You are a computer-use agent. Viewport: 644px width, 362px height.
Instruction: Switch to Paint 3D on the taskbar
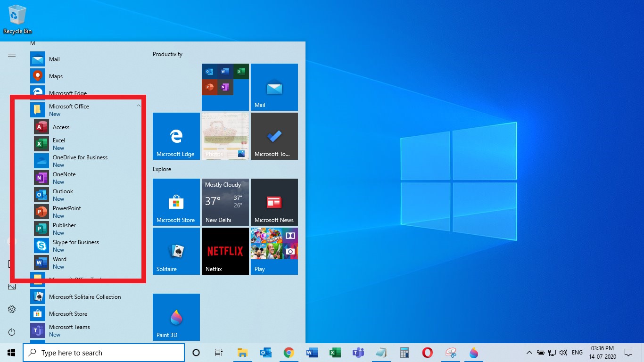(474, 353)
